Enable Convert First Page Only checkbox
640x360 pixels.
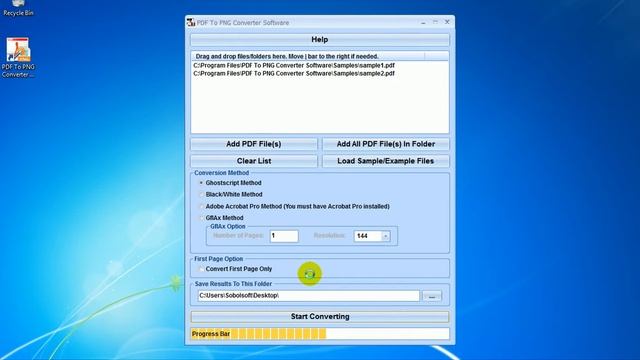(201, 269)
